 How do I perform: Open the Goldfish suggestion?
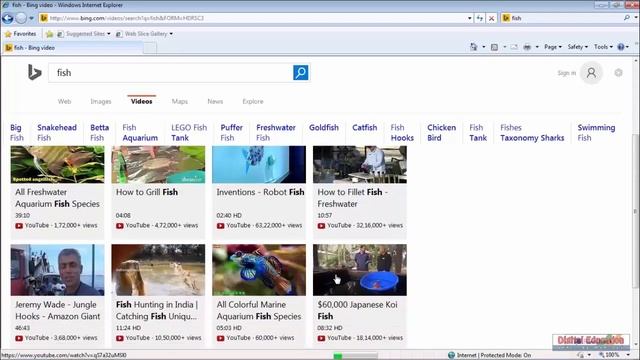coord(324,128)
